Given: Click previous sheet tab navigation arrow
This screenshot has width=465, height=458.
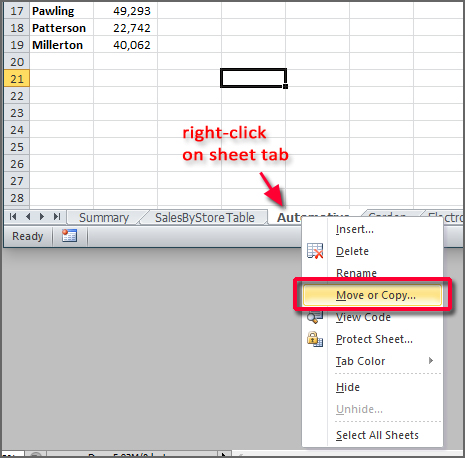Looking at the screenshot, I should pos(28,217).
